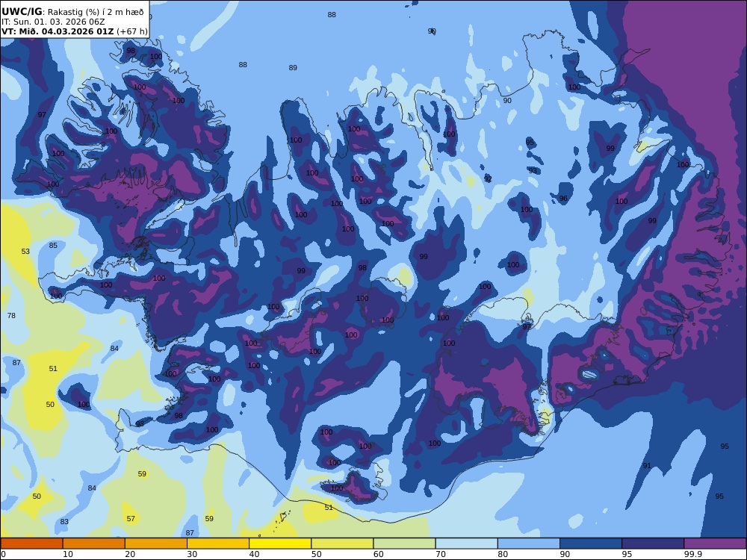Click the map humidity value '85'
This screenshot has width=747, height=560.
tap(53, 246)
